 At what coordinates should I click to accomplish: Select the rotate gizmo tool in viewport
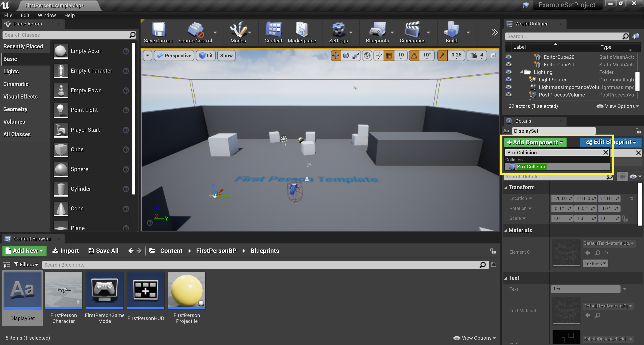click(346, 55)
